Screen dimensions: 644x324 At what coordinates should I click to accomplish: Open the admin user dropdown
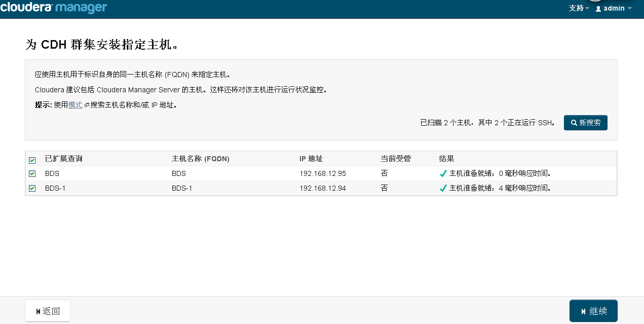[x=614, y=8]
